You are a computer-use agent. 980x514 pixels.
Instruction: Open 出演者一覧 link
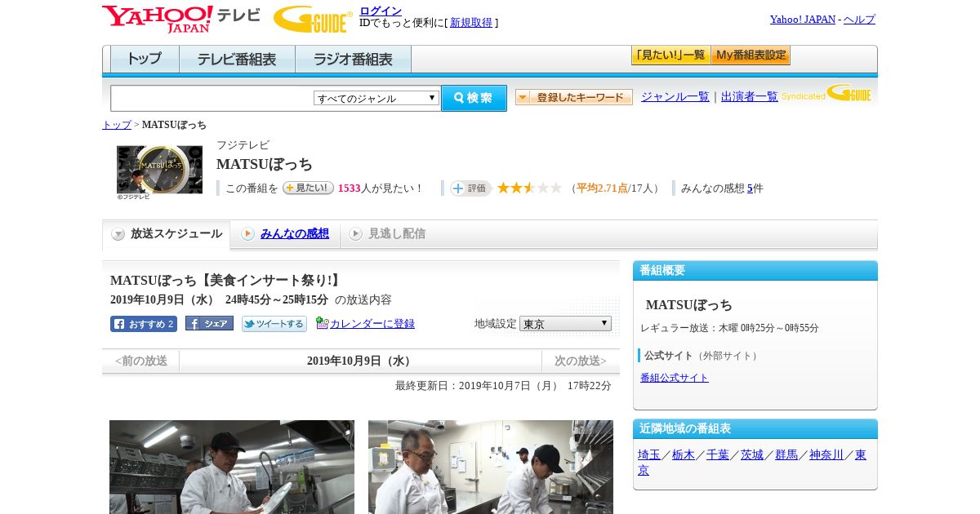click(x=750, y=97)
